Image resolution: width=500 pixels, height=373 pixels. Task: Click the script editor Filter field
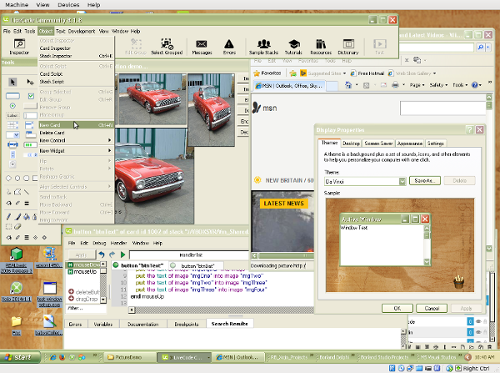(x=85, y=308)
